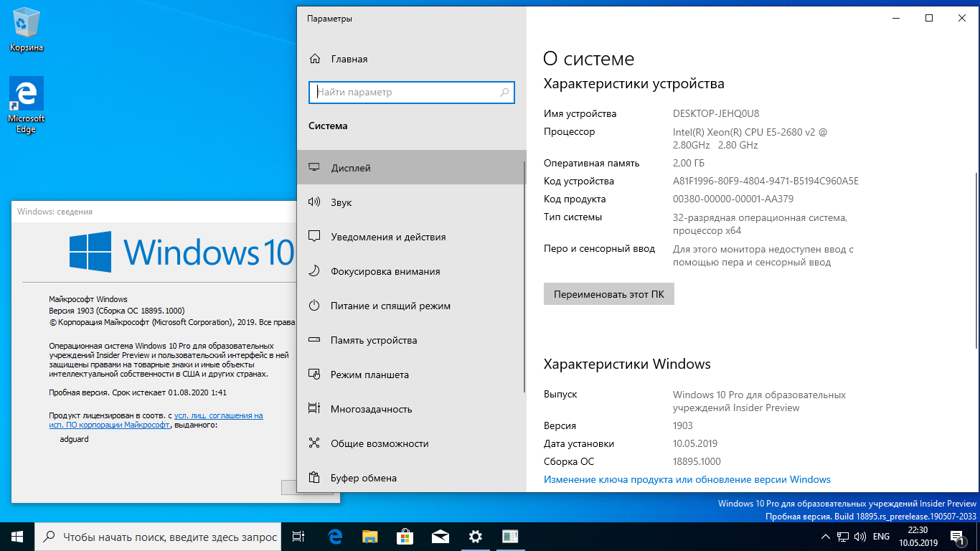The height and width of the screenshot is (551, 980).
Task: Click the tablet mode icon in sidebar
Action: point(314,375)
